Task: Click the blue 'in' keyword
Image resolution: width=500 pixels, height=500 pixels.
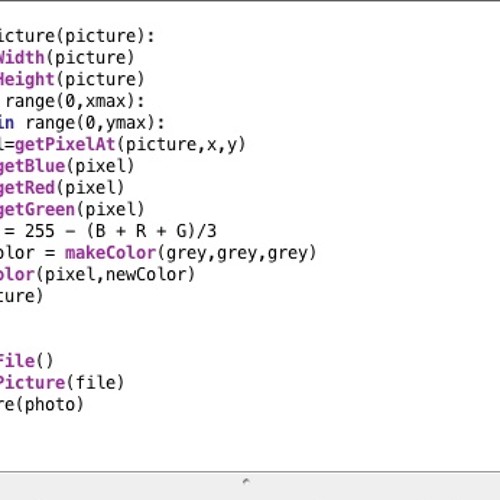Action: click(x=7, y=123)
